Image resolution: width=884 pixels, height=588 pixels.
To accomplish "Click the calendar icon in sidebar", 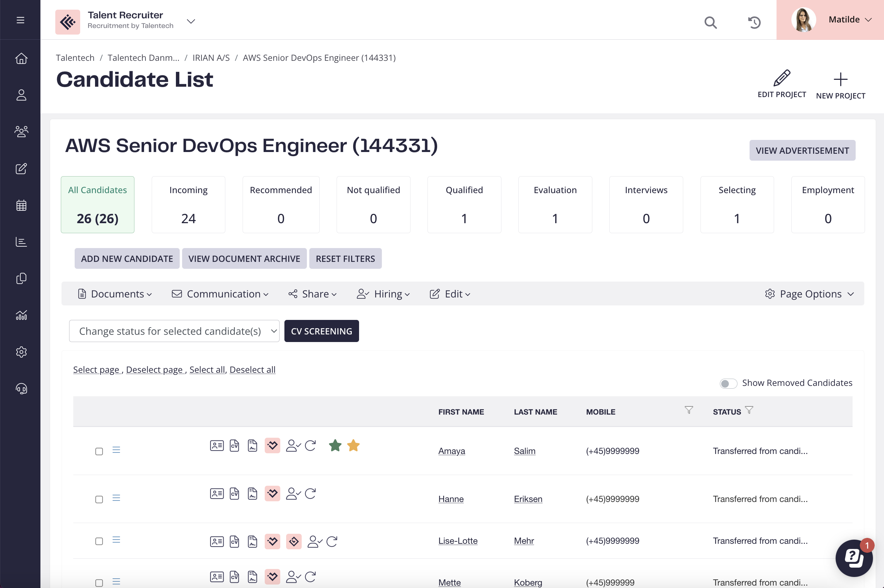I will click(21, 205).
